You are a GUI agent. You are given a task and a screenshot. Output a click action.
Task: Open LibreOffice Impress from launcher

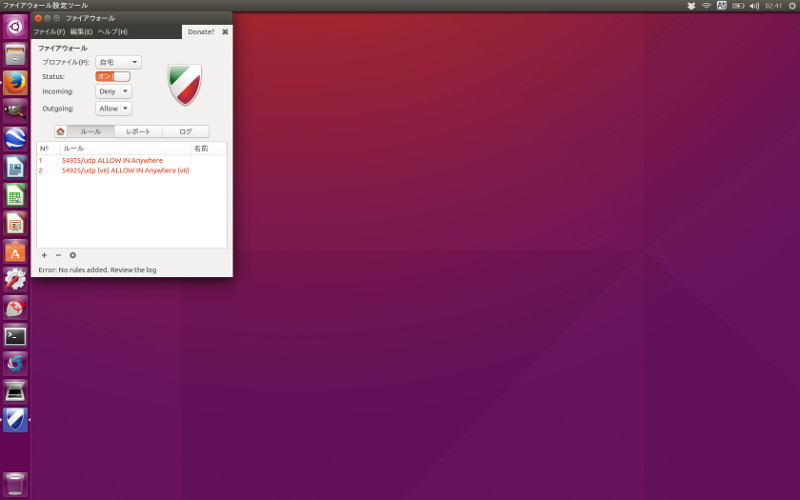pos(15,223)
